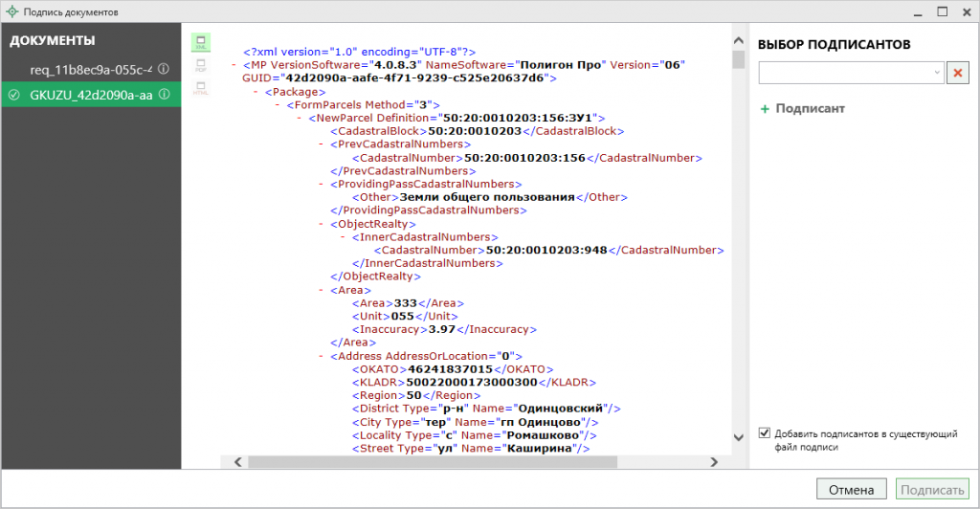The image size is (980, 509).
Task: Remove signer with red X button
Action: 957,73
